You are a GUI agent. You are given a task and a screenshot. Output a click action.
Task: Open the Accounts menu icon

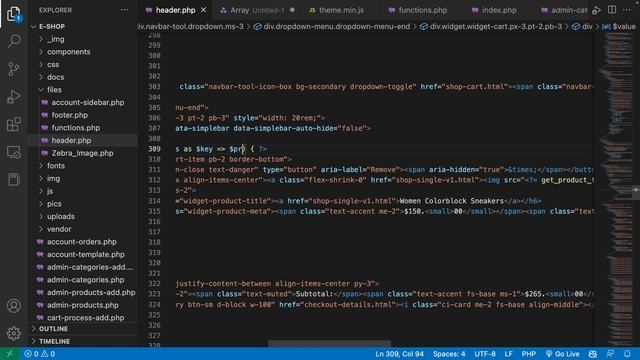(x=14, y=306)
